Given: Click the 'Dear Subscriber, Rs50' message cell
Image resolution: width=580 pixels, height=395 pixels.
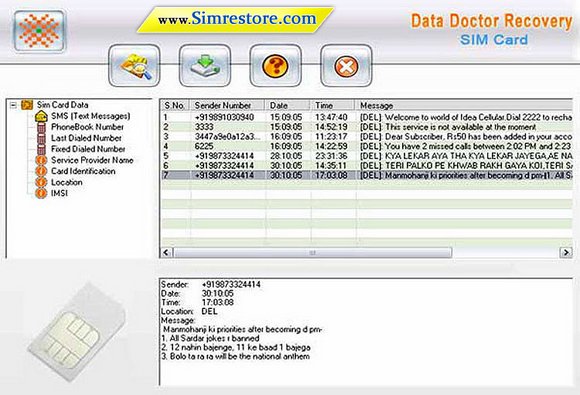Looking at the screenshot, I should [466, 136].
